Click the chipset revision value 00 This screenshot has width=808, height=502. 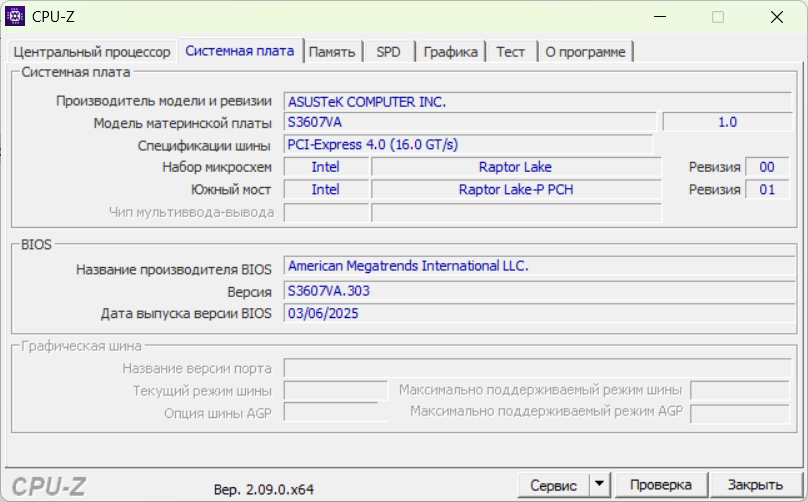point(767,167)
